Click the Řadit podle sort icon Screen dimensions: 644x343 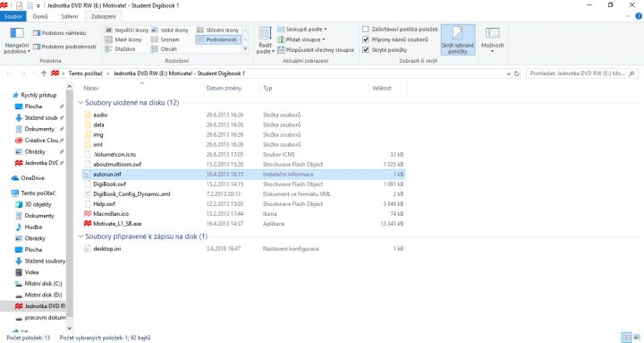point(265,33)
